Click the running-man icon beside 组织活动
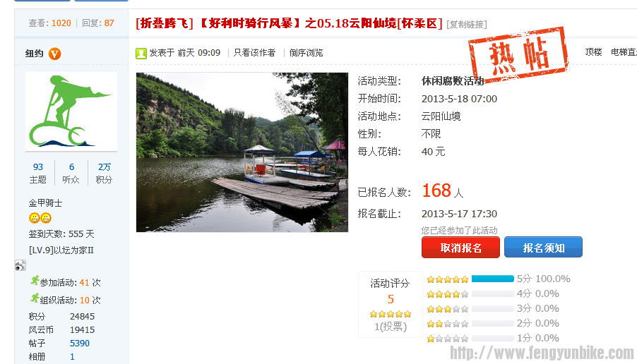This screenshot has width=637, height=364. click(35, 298)
